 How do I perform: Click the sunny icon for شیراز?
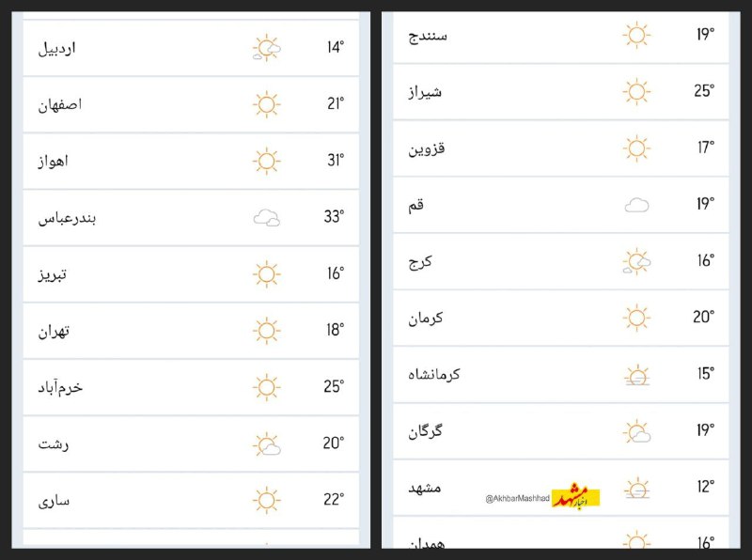(636, 92)
